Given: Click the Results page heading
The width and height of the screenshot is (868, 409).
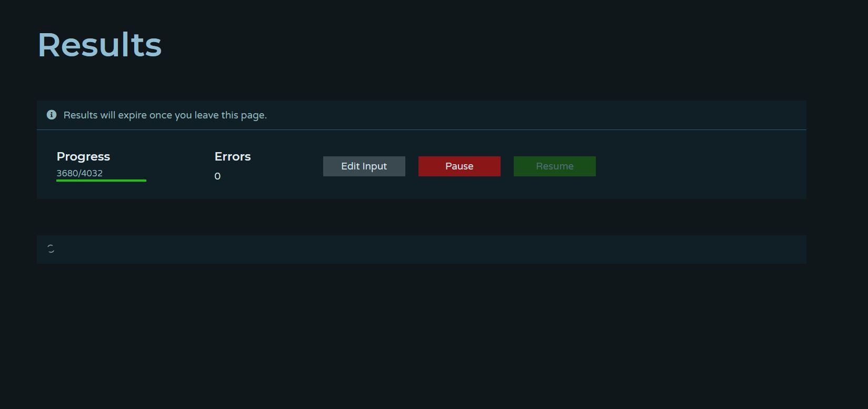Looking at the screenshot, I should (99, 45).
